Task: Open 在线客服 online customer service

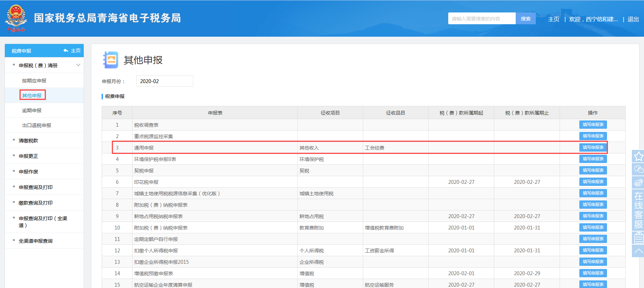Action: [x=638, y=210]
